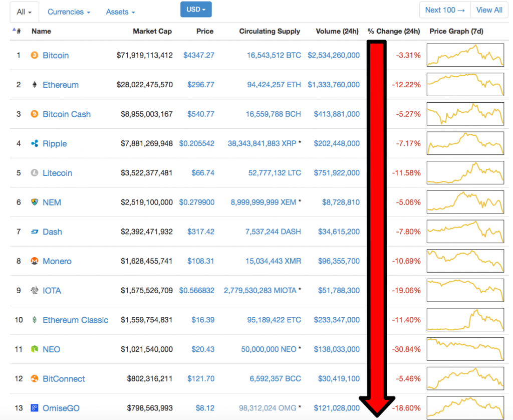Open Ethereum Classic's 7-day price graph
The image size is (513, 420).
[x=465, y=319]
